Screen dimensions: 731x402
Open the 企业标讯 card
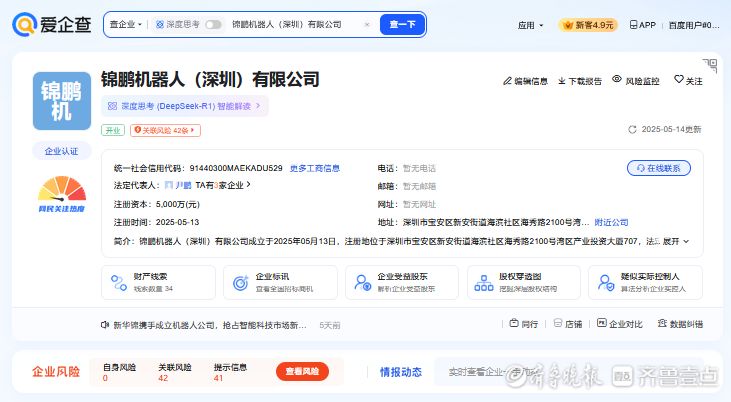[x=280, y=283]
